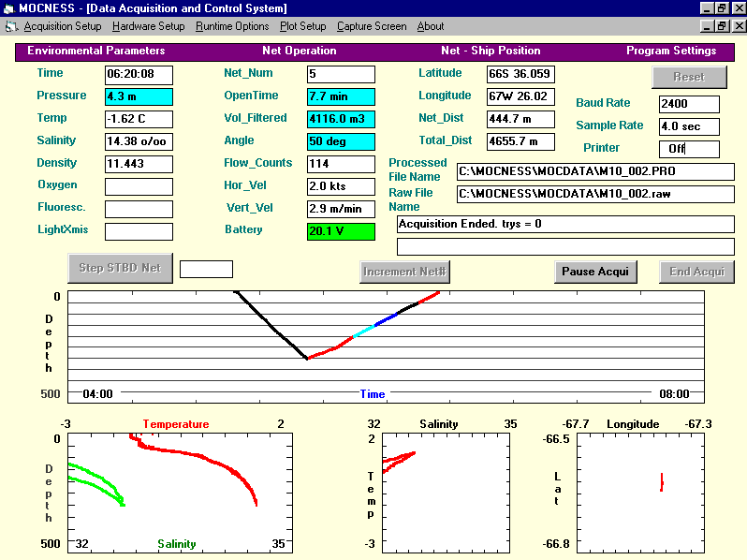
Task: Click the Printer field showing Off
Action: 689,149
